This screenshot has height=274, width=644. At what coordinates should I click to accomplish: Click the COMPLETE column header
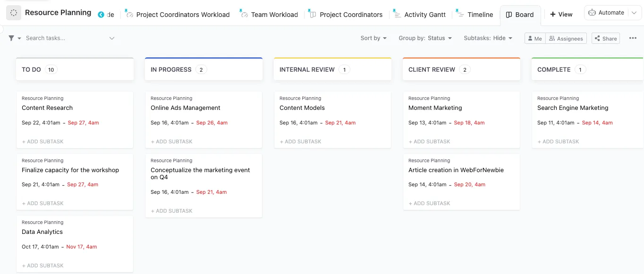click(588, 69)
